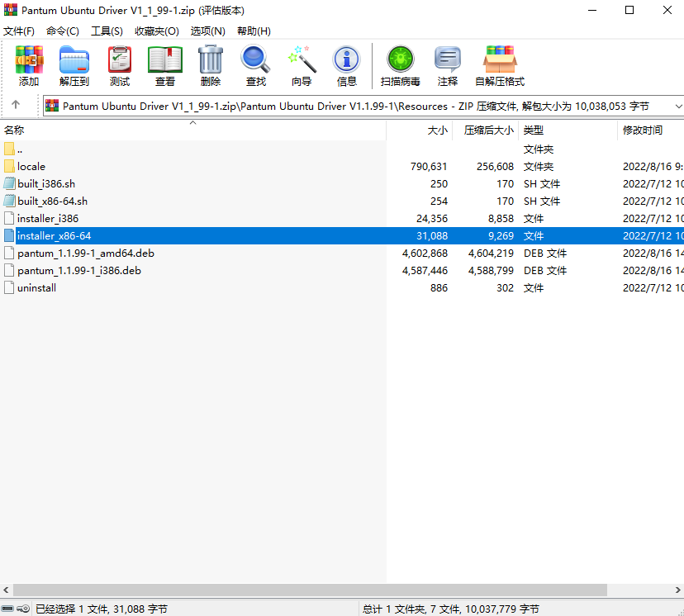Sort by 名称 column header
The width and height of the screenshot is (684, 616).
click(15, 130)
